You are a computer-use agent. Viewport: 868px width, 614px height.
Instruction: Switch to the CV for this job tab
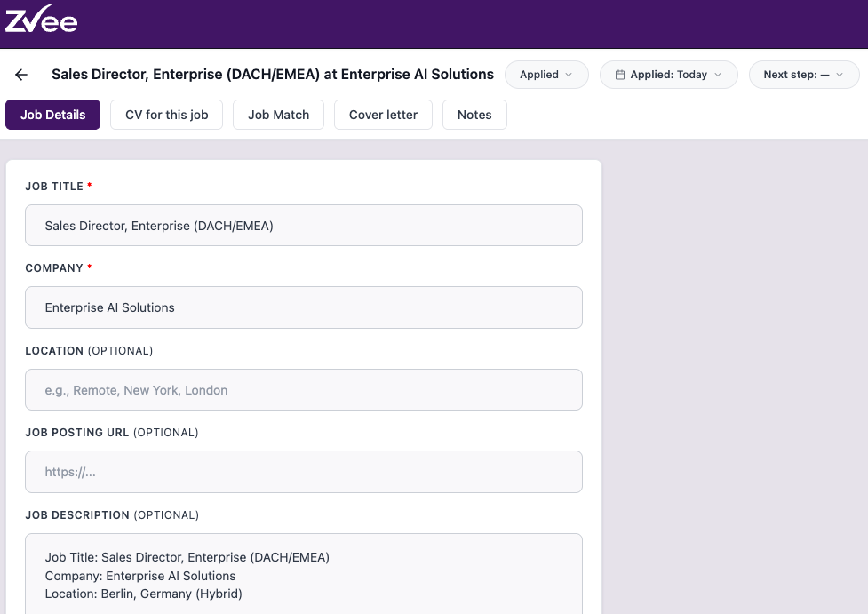tap(166, 115)
